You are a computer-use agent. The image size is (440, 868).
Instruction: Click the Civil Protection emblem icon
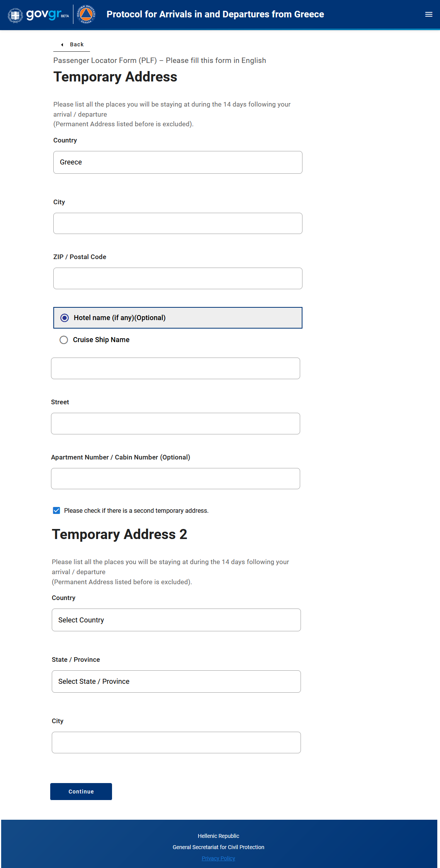click(86, 15)
